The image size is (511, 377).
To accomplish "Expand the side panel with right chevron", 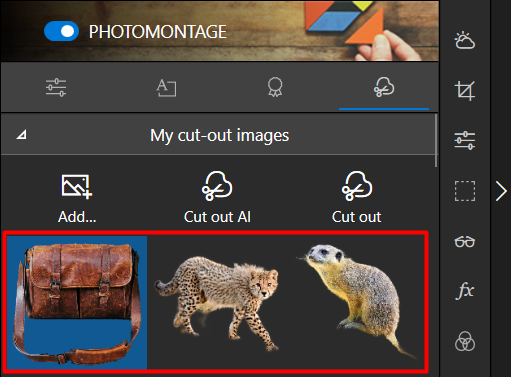I will pyautogui.click(x=501, y=191).
